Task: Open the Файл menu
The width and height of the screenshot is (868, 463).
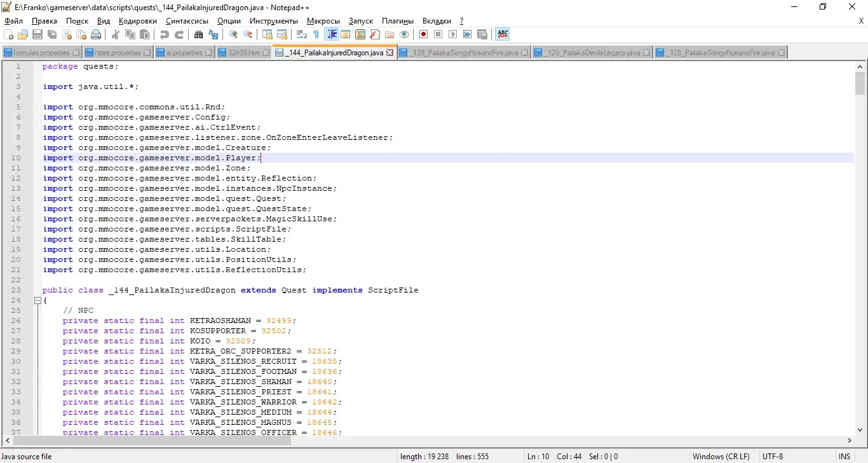Action: pos(13,21)
